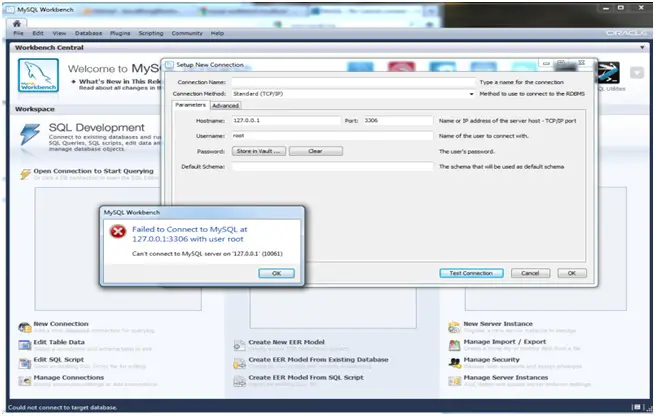This screenshot has width=655, height=416.
Task: Open the Manage Import / Export link
Action: [505, 342]
